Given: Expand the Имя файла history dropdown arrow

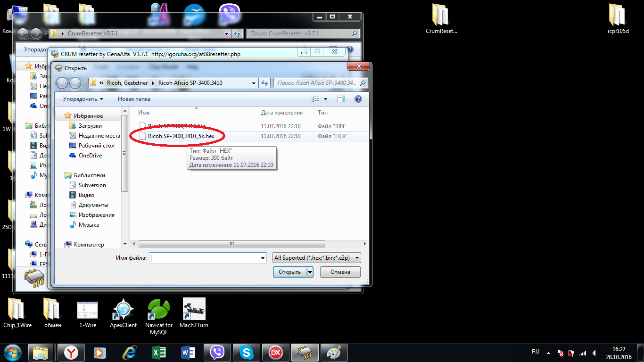Looking at the screenshot, I should pos(263,258).
